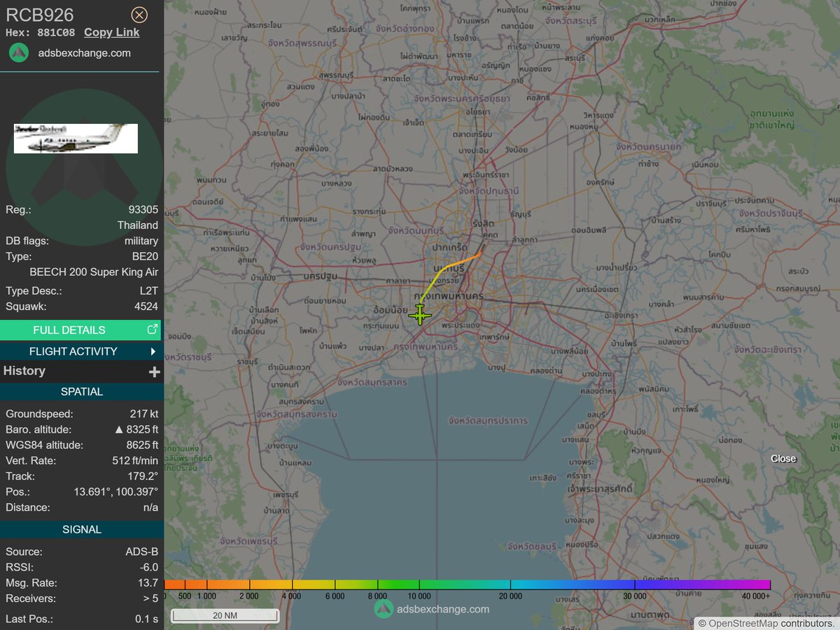Click the Beech King Air photo thumbnail
840x630 pixels.
click(75, 139)
